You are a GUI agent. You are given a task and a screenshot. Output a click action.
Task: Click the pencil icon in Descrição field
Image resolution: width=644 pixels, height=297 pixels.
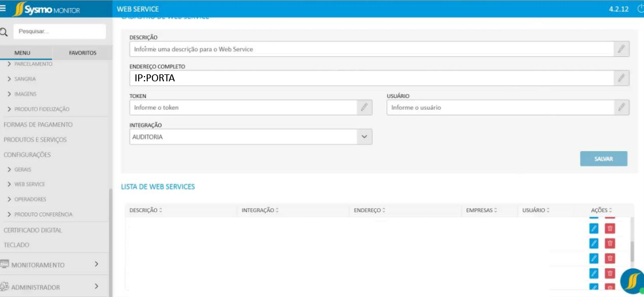(x=621, y=49)
